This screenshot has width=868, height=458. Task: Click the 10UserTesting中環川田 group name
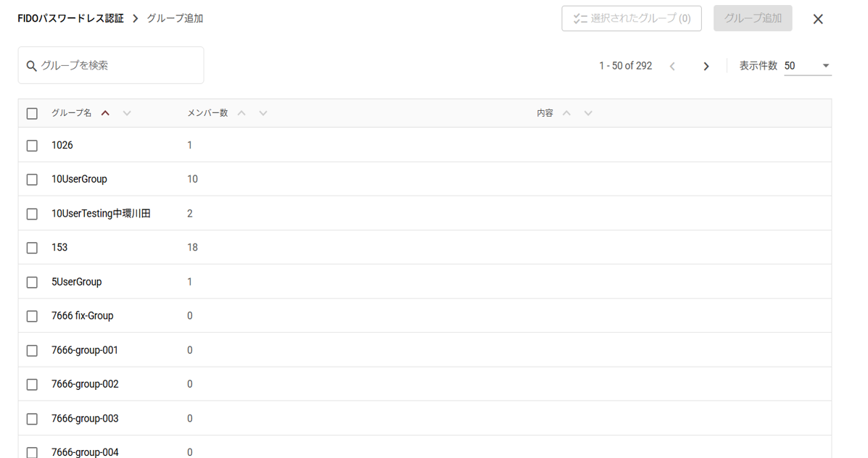(101, 214)
